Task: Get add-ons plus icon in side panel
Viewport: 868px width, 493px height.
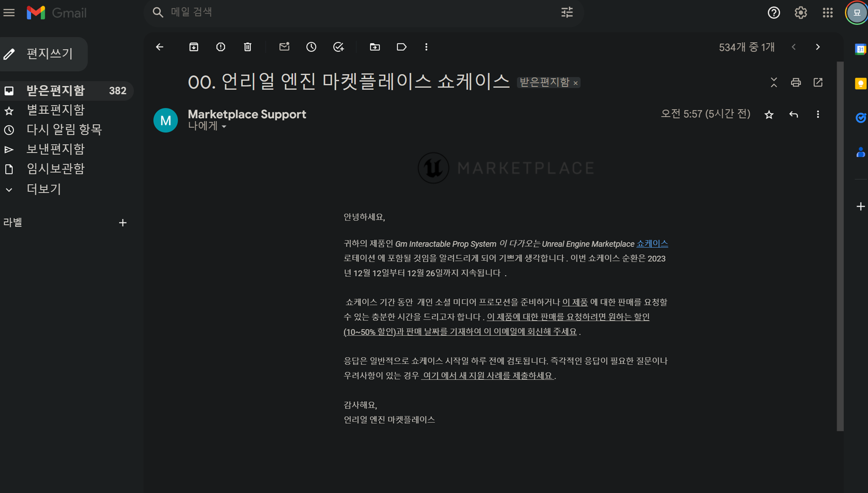Action: [x=860, y=206]
